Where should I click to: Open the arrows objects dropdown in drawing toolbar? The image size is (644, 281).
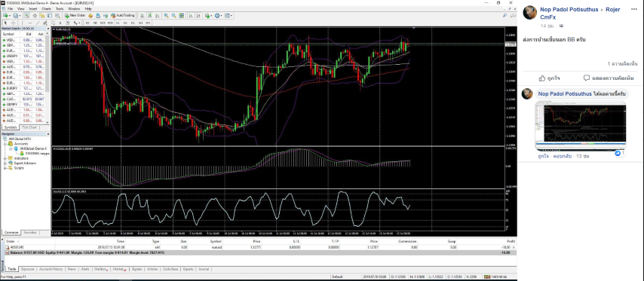pyautogui.click(x=77, y=23)
